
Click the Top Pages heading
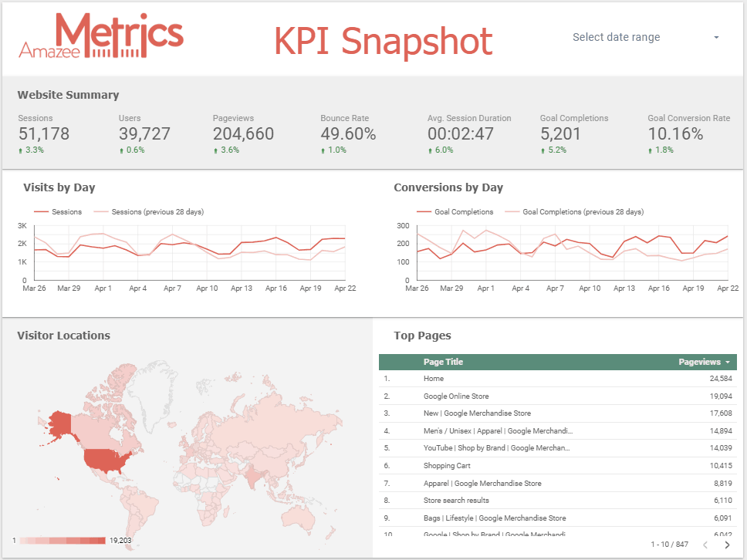pyautogui.click(x=422, y=336)
